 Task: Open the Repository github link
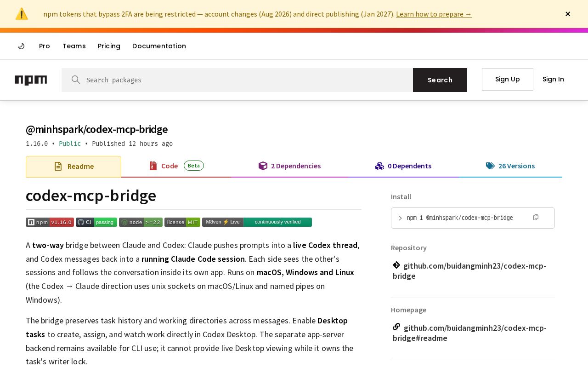point(469,270)
